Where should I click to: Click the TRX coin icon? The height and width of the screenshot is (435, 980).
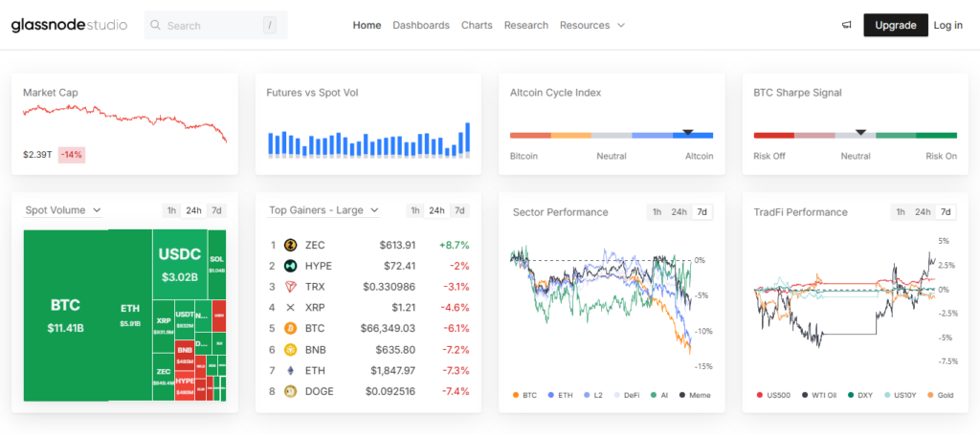(x=290, y=287)
